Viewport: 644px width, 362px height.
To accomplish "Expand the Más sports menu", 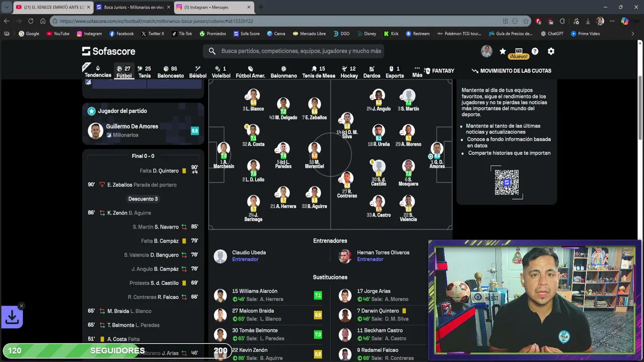I will pos(417,72).
